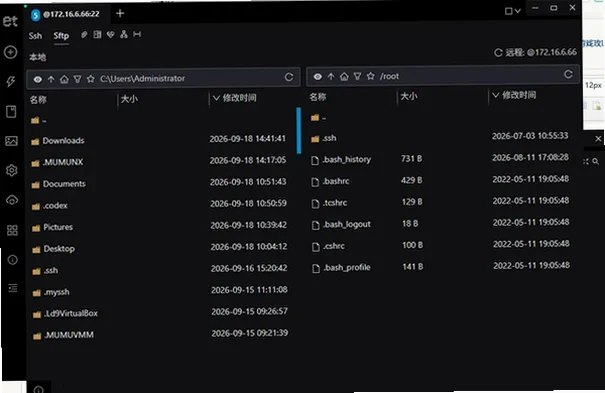The image size is (605, 393).
Task: Select the .bashrc file in remote list
Action: (443, 181)
